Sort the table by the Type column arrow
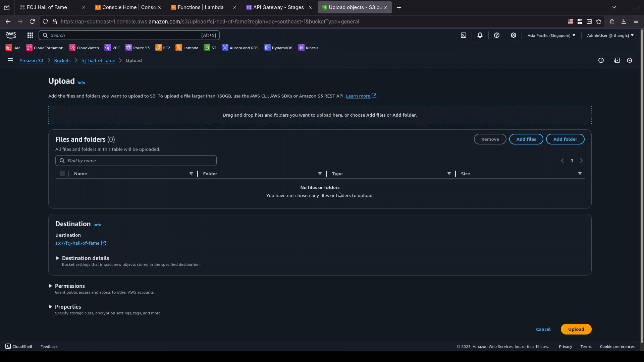Viewport: 644px width, 362px height. [x=449, y=174]
